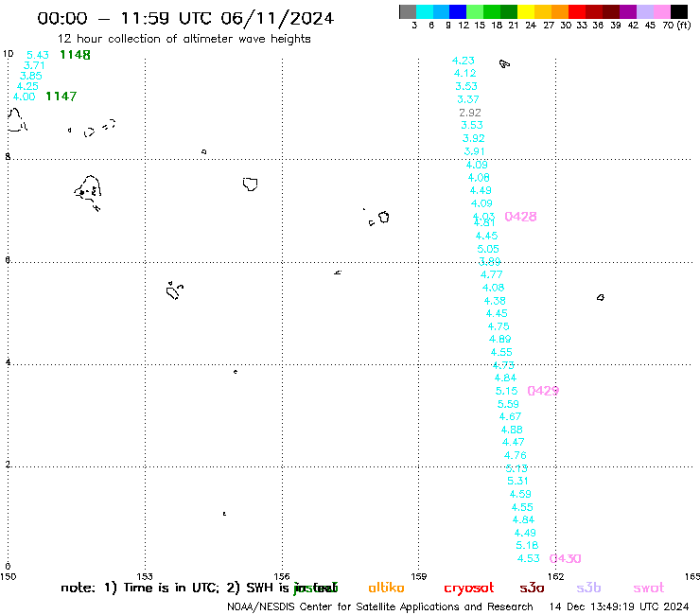
Task: Select the wave height value 3.71
Action: coord(34,65)
